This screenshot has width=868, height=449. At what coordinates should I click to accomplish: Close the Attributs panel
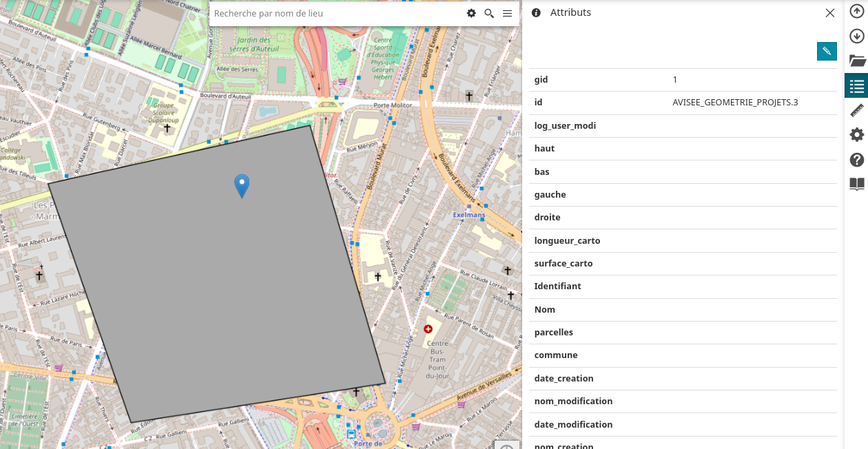830,12
